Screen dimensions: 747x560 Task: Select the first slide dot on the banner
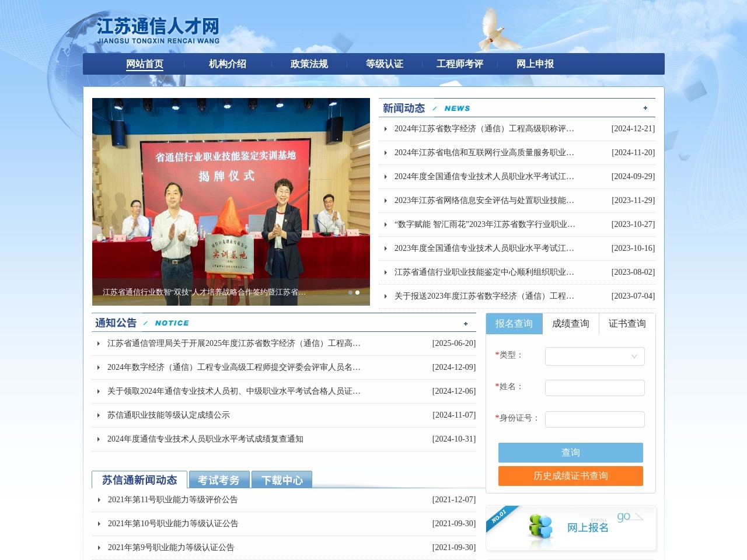[350, 292]
